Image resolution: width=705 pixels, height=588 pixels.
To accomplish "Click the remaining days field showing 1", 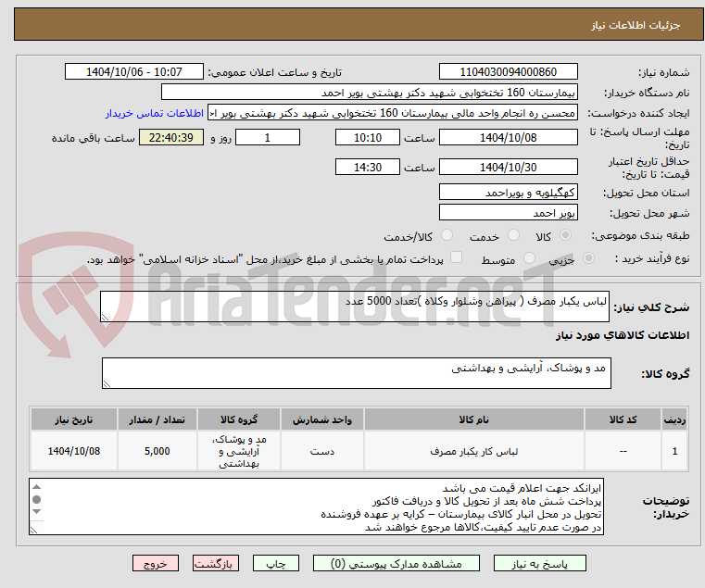I will click(x=268, y=138).
